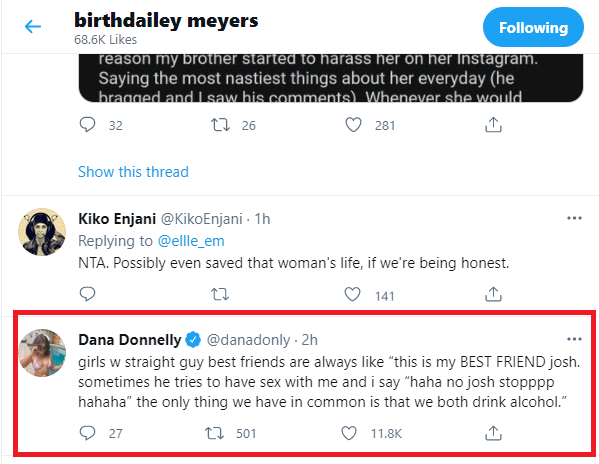Image resolution: width=599 pixels, height=464 pixels.
Task: Open more options on Dana Donnelly's tweet
Action: 574,339
